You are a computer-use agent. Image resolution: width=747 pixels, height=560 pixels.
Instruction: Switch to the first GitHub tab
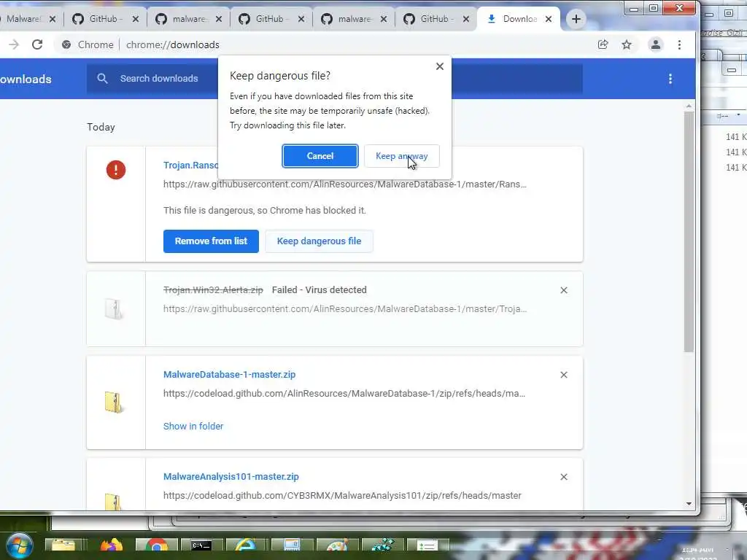click(x=105, y=19)
